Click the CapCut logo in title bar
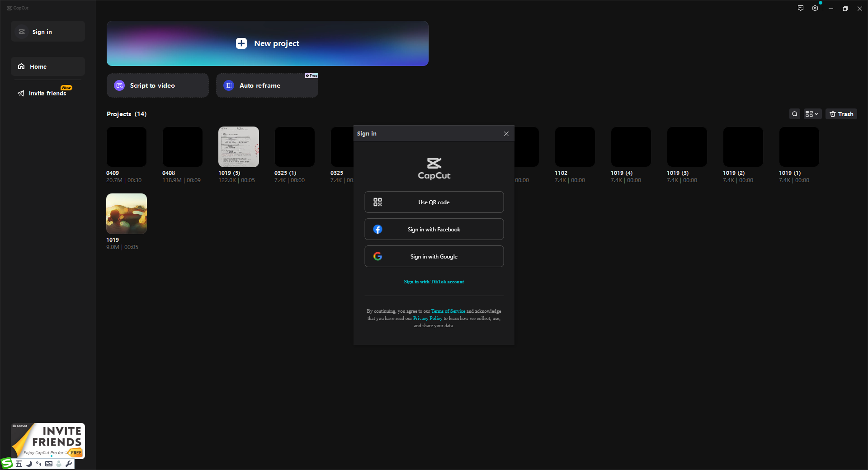The width and height of the screenshot is (868, 470). pyautogui.click(x=18, y=8)
